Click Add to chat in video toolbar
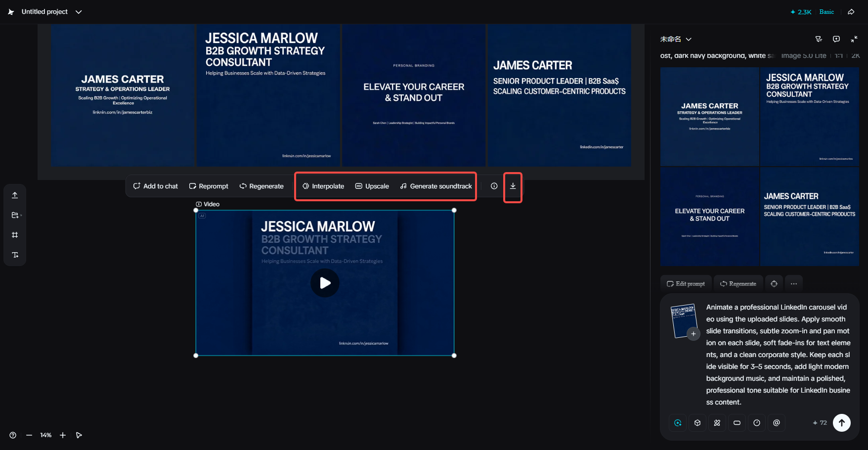The image size is (868, 450). pyautogui.click(x=155, y=186)
